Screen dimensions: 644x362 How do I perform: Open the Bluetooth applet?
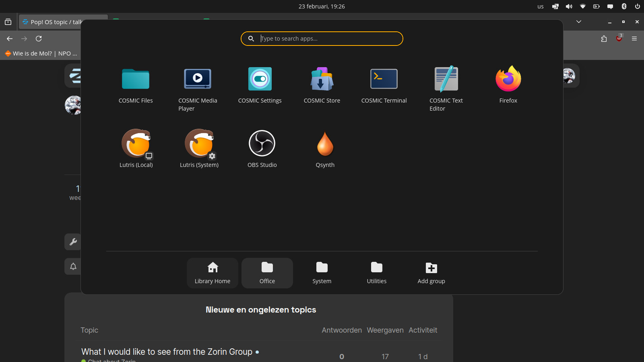point(624,6)
